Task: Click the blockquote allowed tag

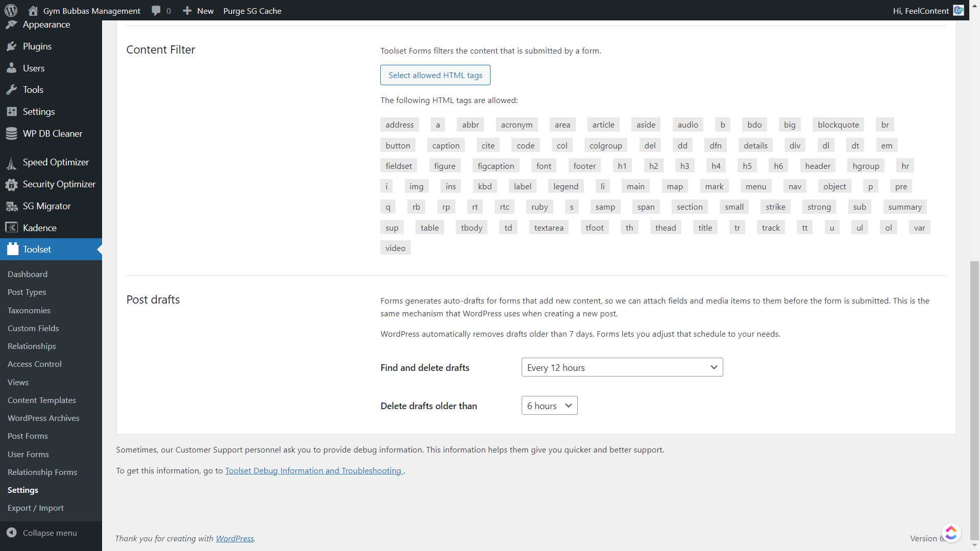Action: point(838,124)
